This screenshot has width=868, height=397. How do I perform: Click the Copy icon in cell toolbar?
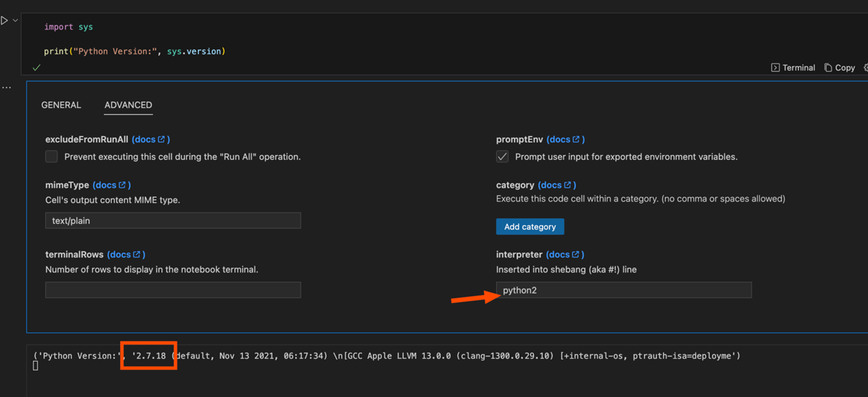(x=828, y=68)
